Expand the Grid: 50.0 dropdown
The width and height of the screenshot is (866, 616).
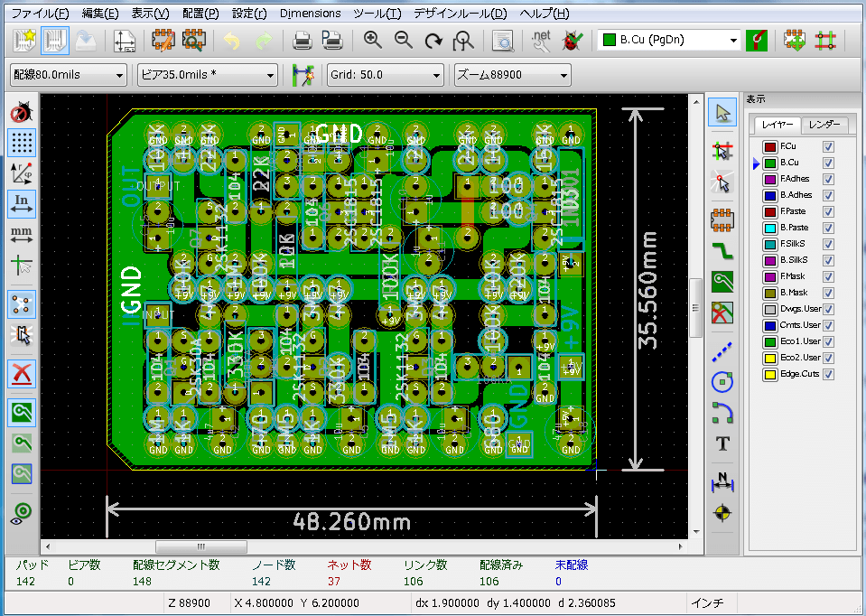click(385, 75)
